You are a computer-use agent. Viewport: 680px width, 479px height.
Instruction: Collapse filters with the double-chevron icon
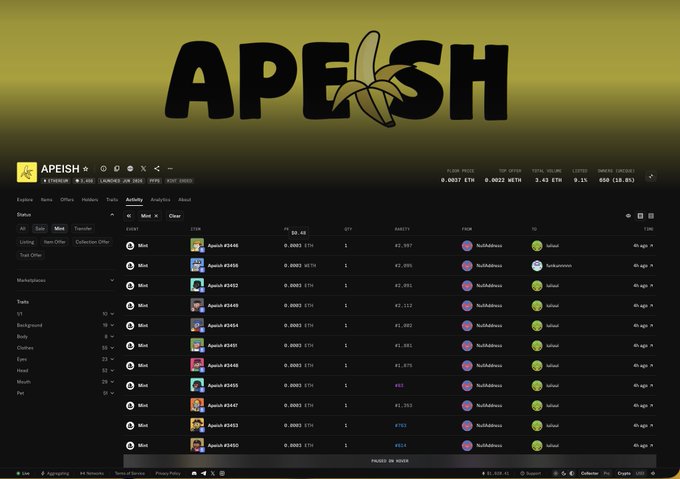pos(129,216)
